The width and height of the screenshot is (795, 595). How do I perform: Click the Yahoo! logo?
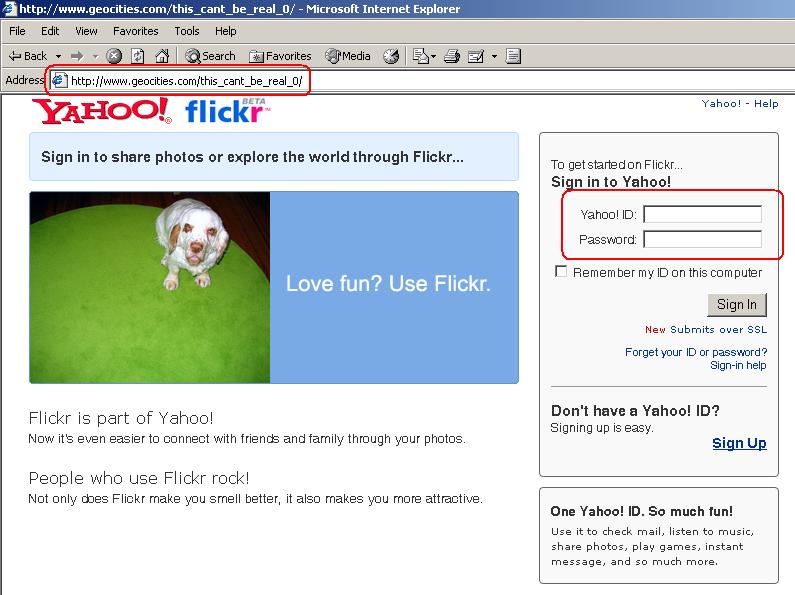click(x=102, y=111)
